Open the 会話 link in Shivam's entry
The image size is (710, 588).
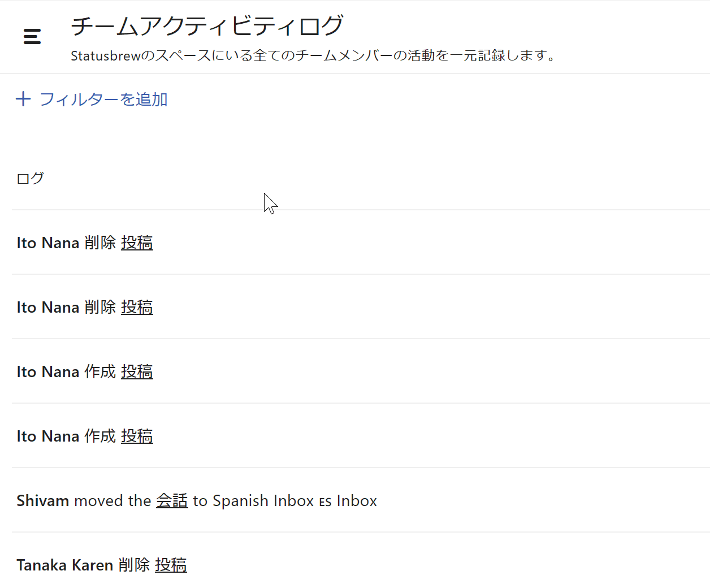pos(172,500)
